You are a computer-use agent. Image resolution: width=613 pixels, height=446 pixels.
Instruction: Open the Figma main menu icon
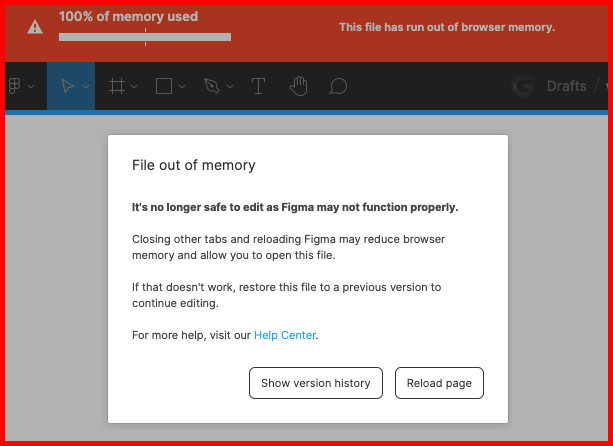pos(14,86)
